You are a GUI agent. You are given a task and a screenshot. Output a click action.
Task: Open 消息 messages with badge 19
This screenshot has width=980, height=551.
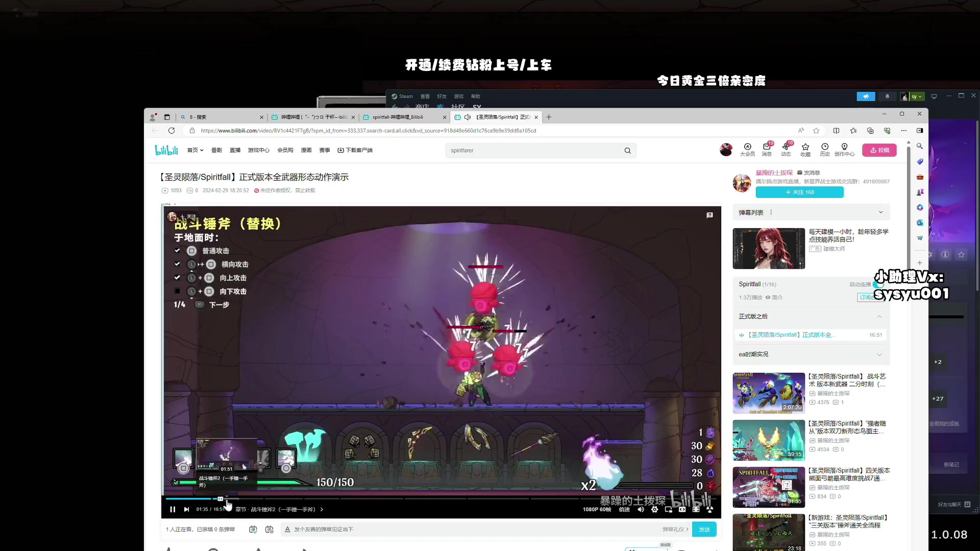coord(767,149)
